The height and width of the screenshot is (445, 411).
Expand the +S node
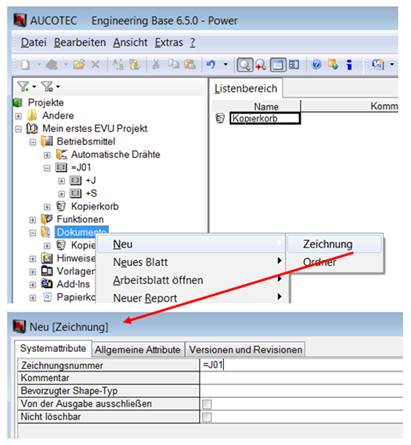(x=61, y=194)
